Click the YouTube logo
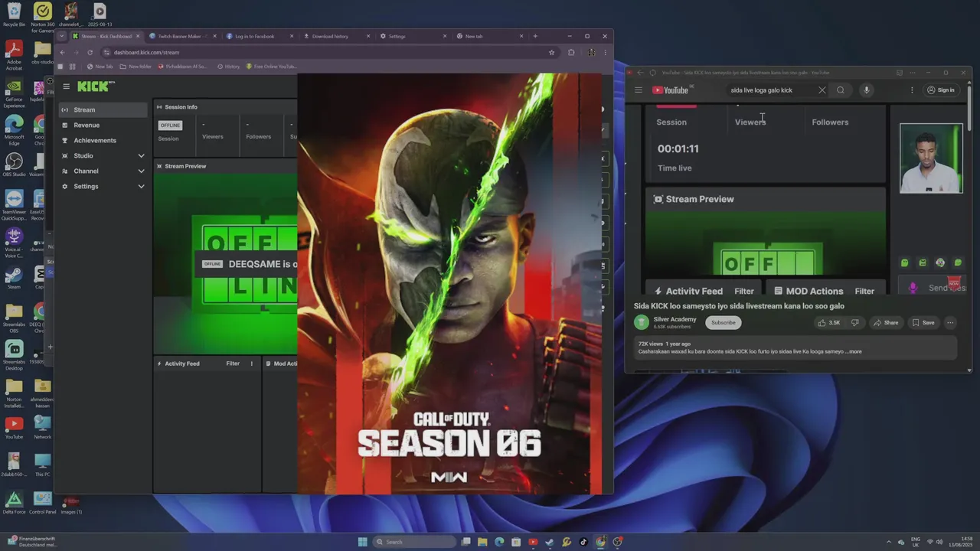The image size is (980, 551). point(671,90)
